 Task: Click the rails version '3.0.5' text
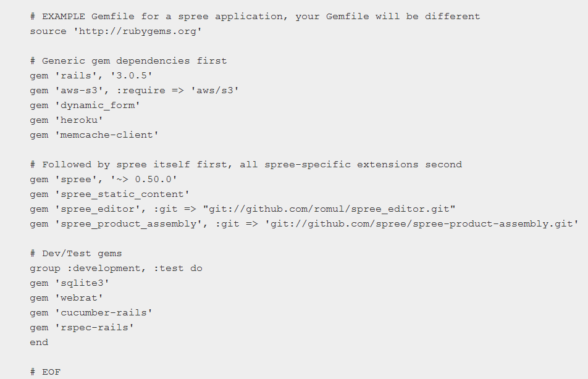point(131,76)
